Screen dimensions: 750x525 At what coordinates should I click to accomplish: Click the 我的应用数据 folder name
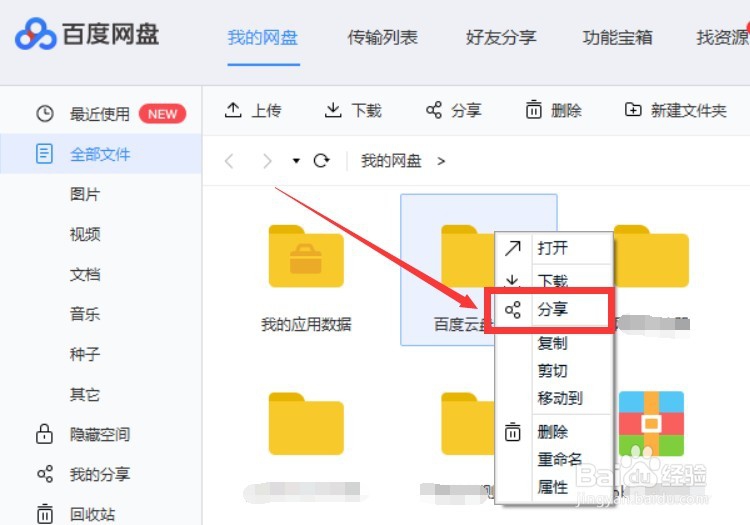pyautogui.click(x=306, y=324)
